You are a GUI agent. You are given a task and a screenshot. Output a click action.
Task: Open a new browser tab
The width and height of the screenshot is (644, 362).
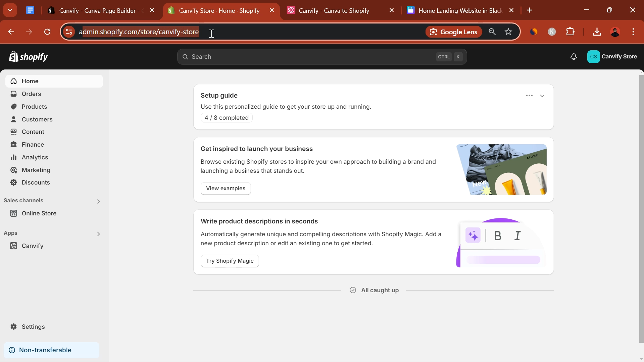tap(530, 10)
